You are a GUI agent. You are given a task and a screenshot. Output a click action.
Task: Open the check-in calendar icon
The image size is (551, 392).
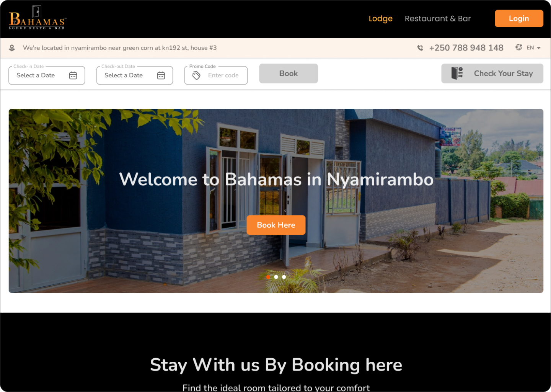[73, 75]
